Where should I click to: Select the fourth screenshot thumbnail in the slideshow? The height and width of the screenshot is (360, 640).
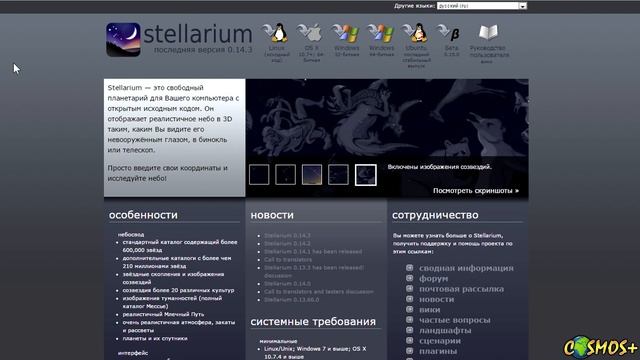pos(338,175)
